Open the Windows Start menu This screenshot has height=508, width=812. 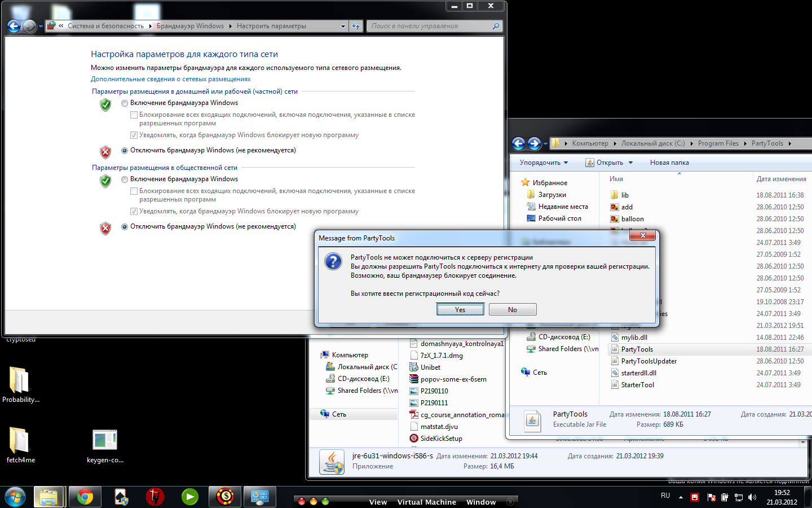[15, 497]
